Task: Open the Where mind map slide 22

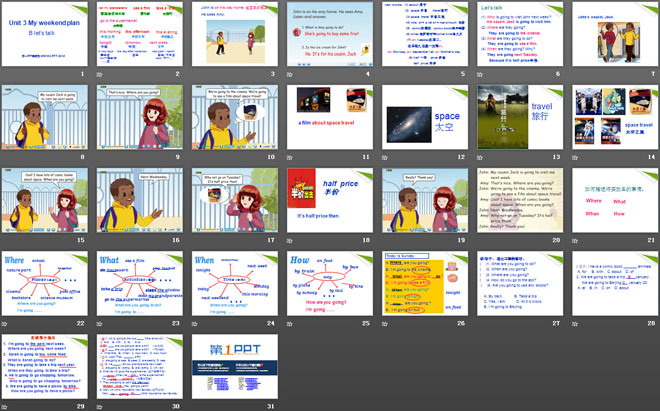Action: [x=45, y=285]
